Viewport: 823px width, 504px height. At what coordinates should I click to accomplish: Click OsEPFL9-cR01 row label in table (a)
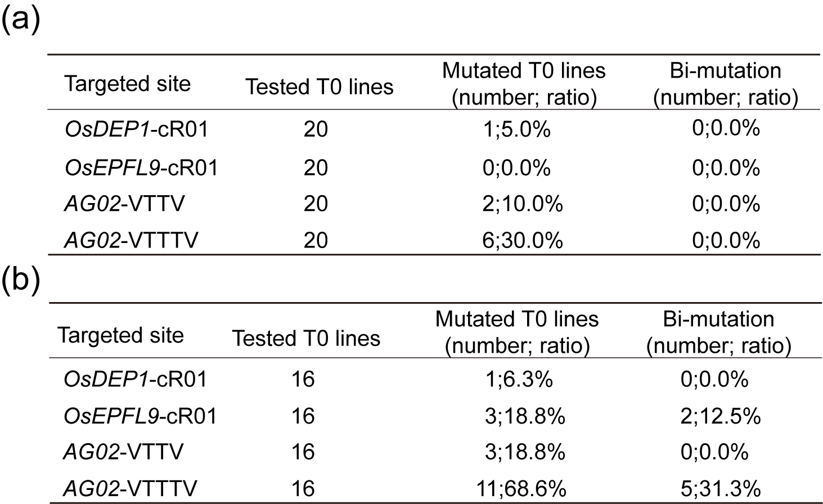(141, 168)
